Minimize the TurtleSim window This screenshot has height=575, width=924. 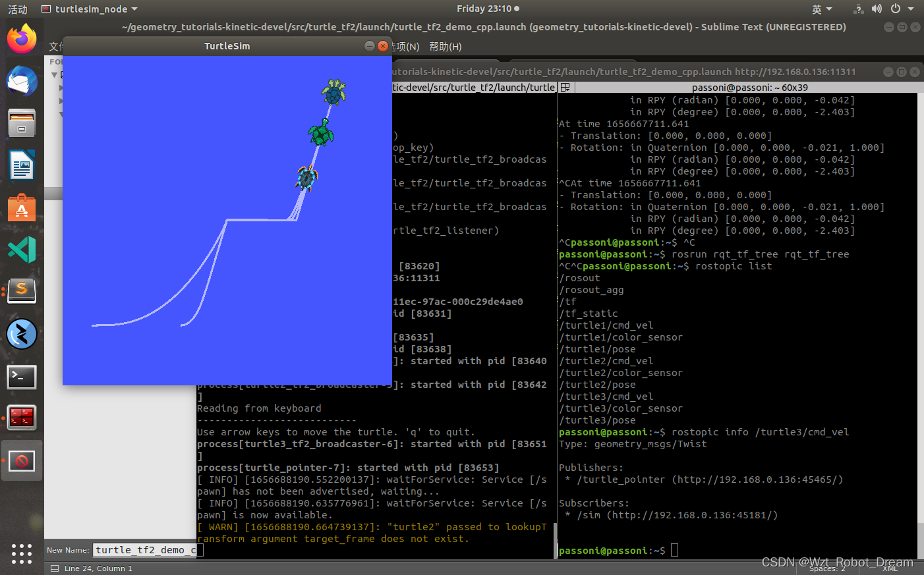coord(370,46)
